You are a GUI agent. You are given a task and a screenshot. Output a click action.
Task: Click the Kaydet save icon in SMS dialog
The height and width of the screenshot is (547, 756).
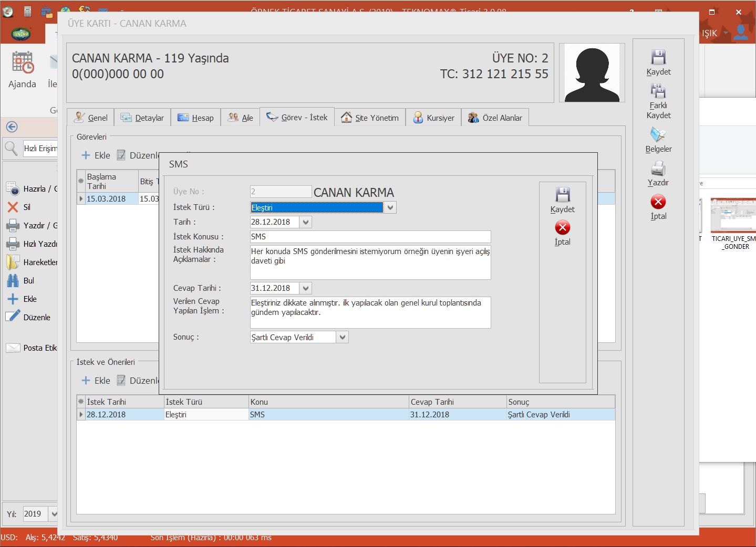pos(562,195)
